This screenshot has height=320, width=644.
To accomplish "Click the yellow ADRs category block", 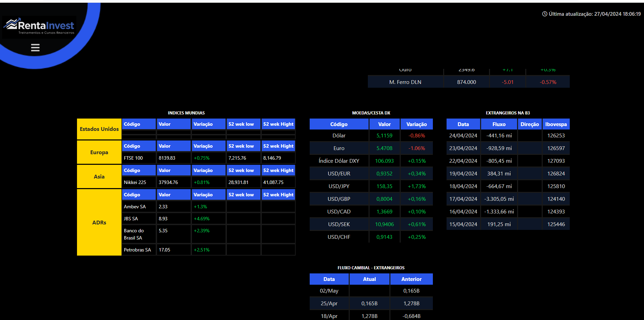I will (99, 222).
